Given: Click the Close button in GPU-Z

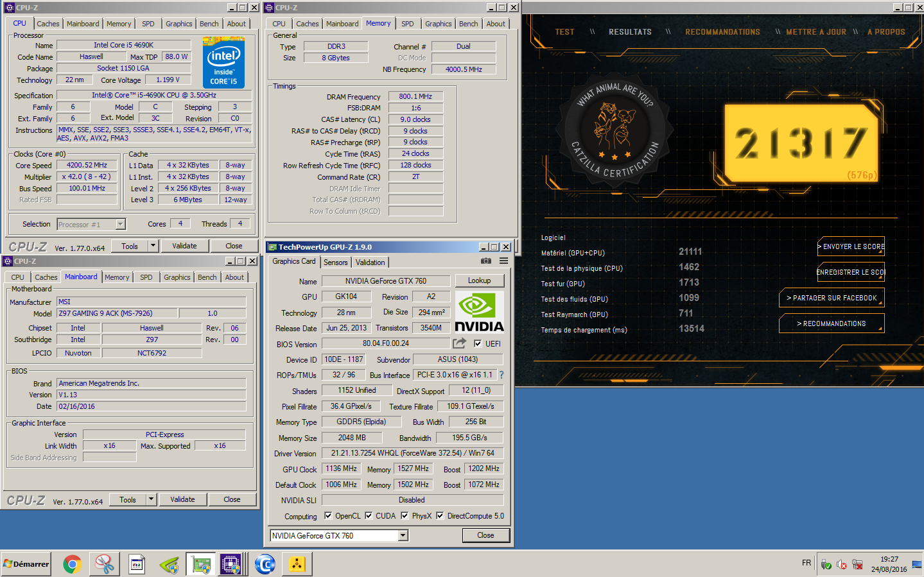Looking at the screenshot, I should point(485,535).
